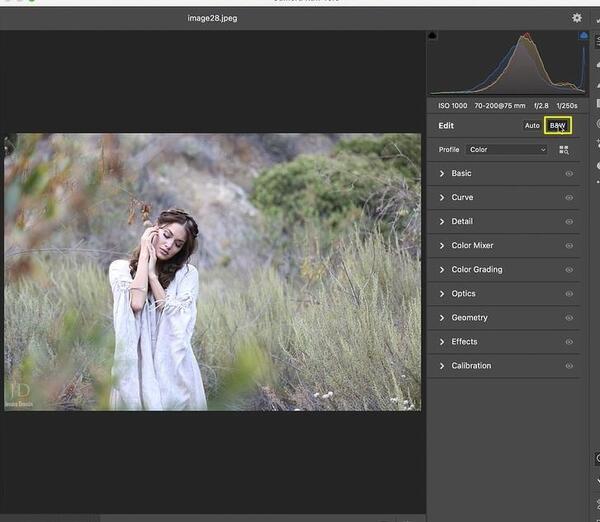Open Camera Raw preferences gear icon

[x=577, y=18]
